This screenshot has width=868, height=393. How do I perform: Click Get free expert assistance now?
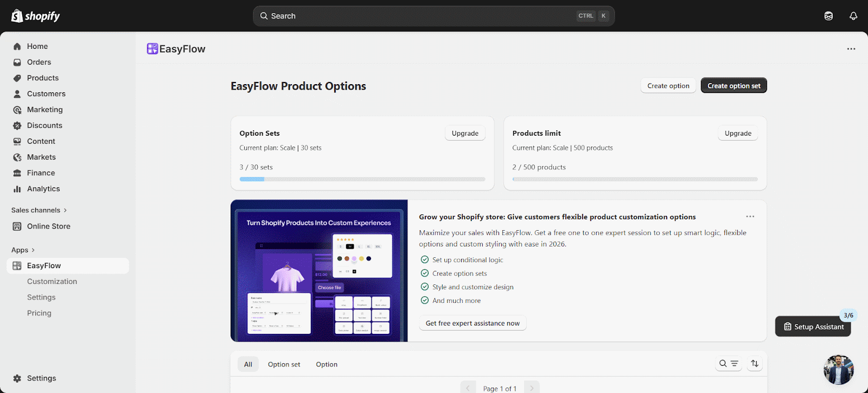point(473,324)
